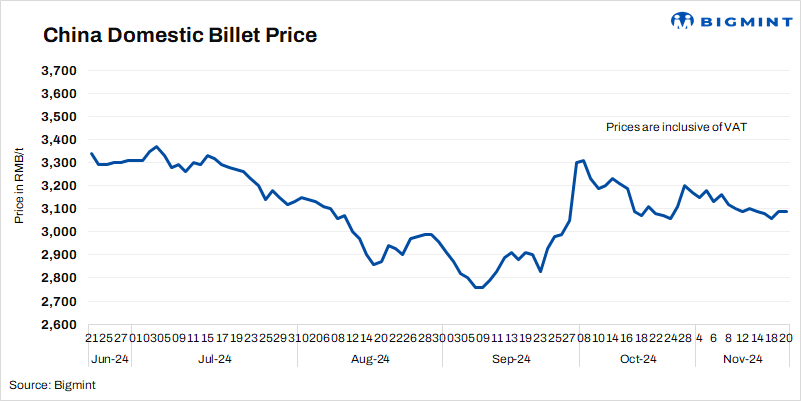Choose the Aug-24 month label
This screenshot has width=801, height=401.
369,358
